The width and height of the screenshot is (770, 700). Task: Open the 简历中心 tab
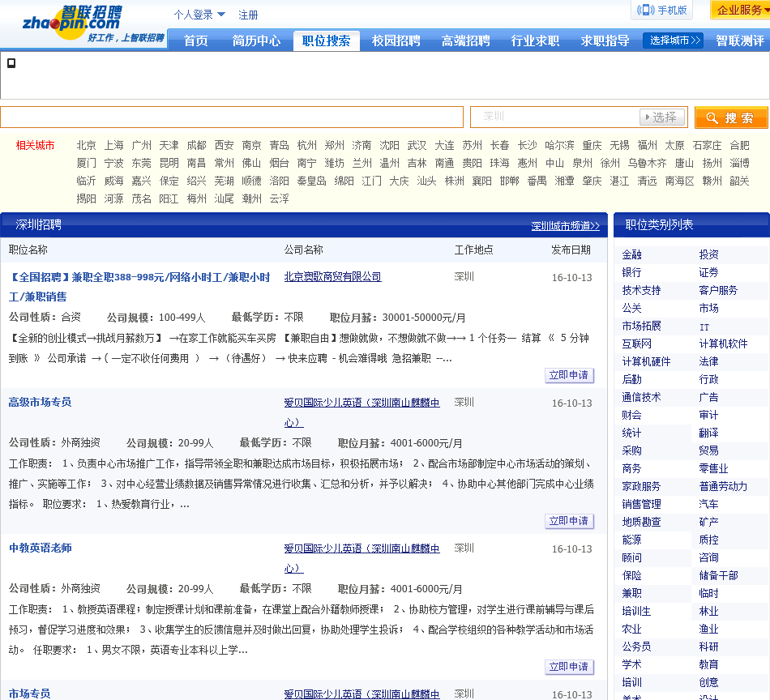coord(256,41)
